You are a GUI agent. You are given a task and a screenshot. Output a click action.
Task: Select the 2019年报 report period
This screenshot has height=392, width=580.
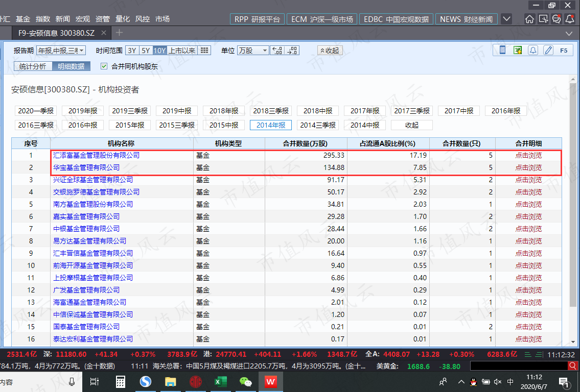click(83, 111)
